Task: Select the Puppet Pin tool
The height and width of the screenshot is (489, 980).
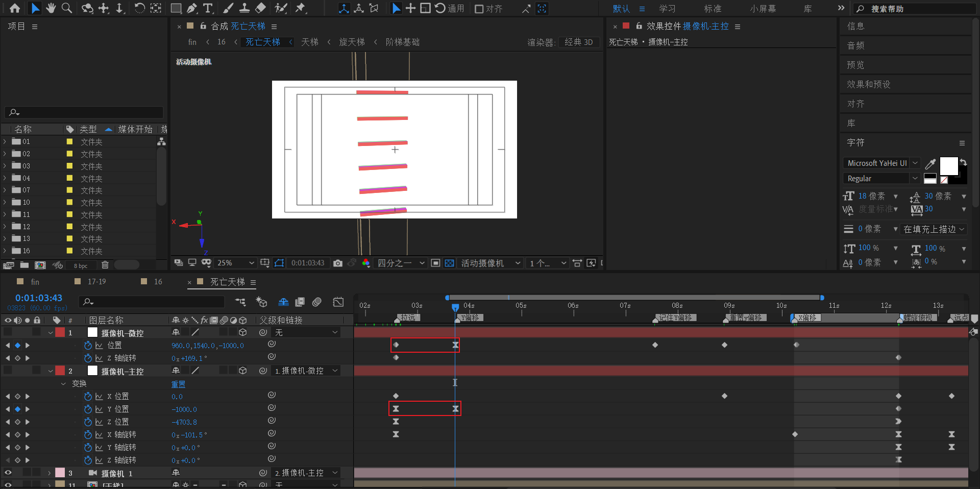Action: tap(300, 8)
